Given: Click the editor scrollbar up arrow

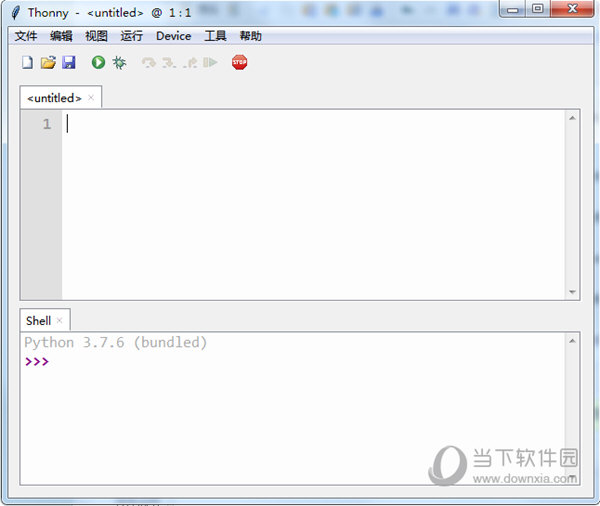Looking at the screenshot, I should coord(572,118).
